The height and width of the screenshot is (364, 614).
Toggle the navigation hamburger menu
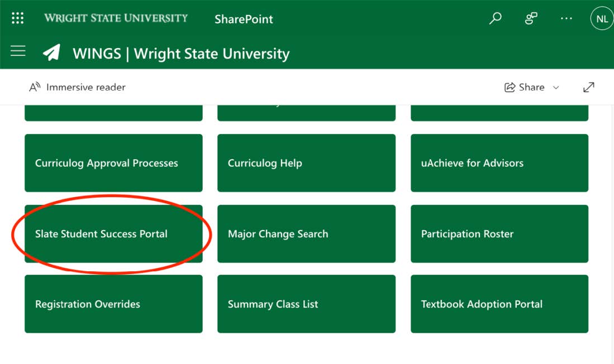click(x=18, y=51)
